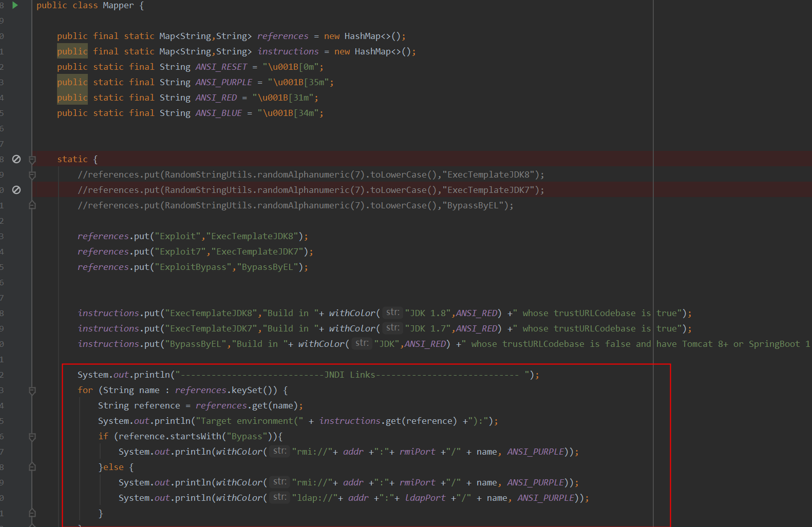Collapse the for loop over references.keySet()
The height and width of the screenshot is (527, 812).
tap(32, 391)
